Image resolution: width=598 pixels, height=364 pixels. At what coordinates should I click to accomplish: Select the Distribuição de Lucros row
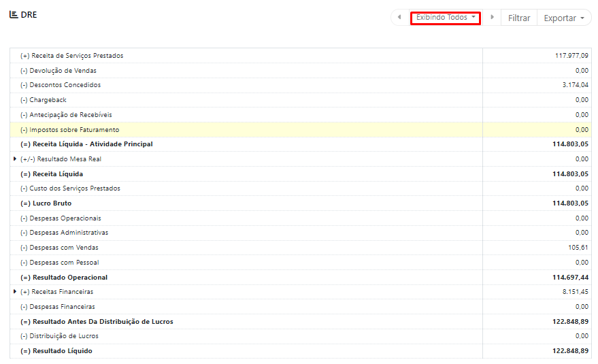[x=59, y=336]
